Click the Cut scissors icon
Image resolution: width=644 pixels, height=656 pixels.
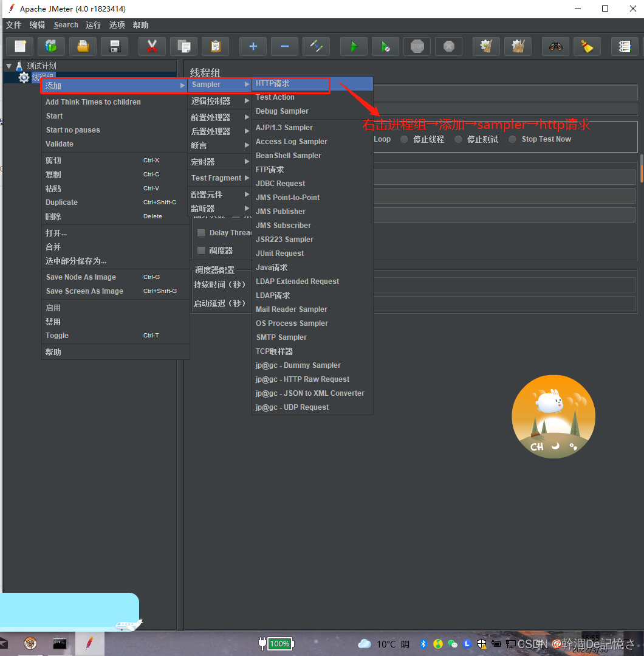pyautogui.click(x=152, y=46)
